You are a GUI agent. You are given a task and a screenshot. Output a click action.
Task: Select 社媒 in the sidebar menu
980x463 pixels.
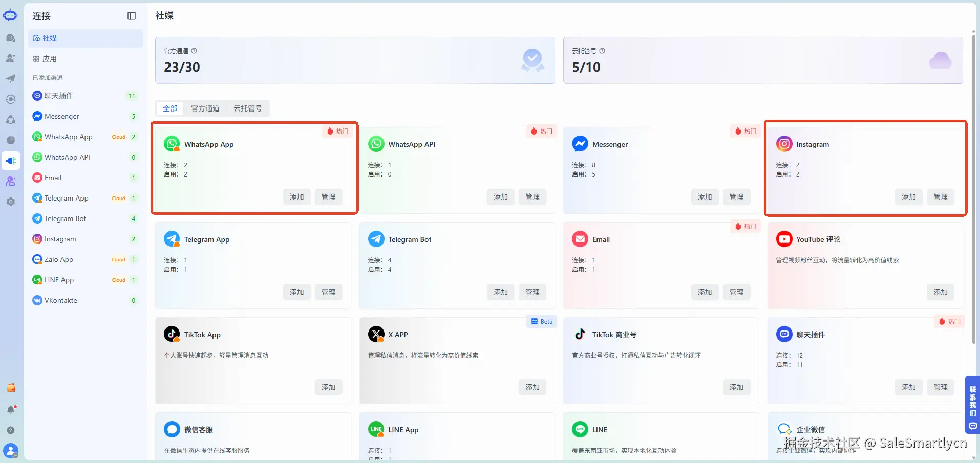point(86,38)
